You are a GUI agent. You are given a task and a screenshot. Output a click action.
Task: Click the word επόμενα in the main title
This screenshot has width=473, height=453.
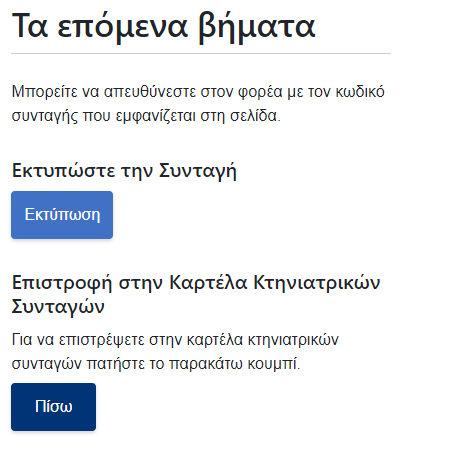click(122, 27)
